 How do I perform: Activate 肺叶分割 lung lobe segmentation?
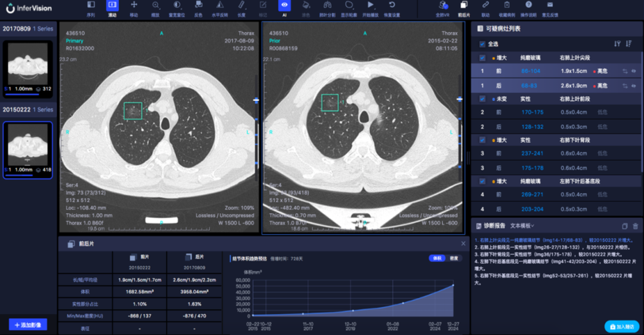327,8
